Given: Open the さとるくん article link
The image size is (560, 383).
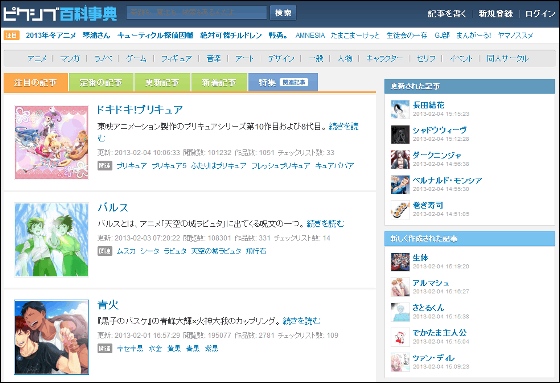Looking at the screenshot, I should [428, 308].
